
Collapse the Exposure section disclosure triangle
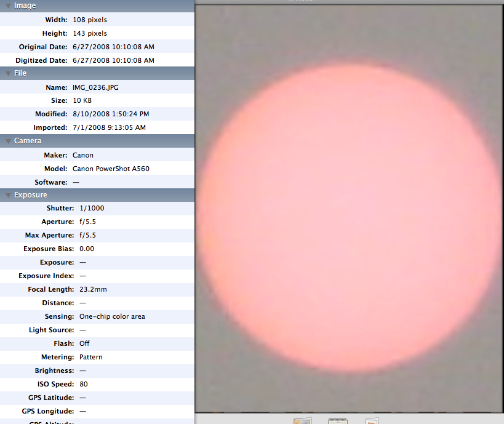(6, 195)
